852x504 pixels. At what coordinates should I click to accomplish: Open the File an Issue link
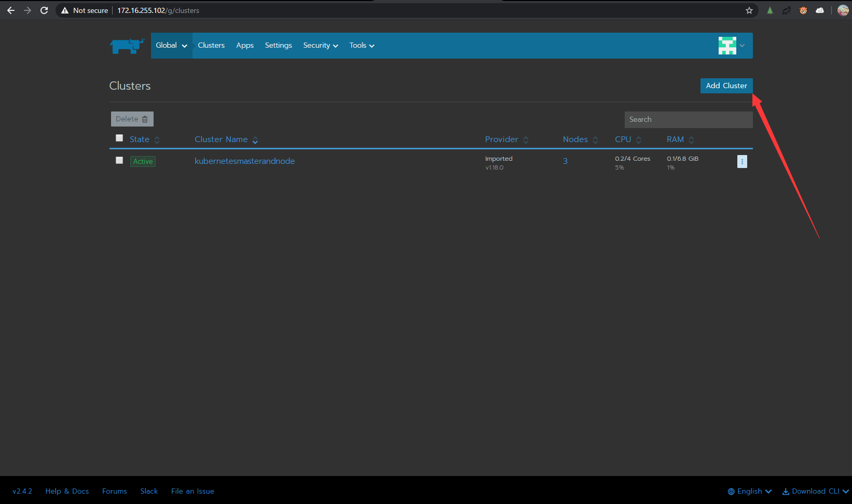coord(193,491)
